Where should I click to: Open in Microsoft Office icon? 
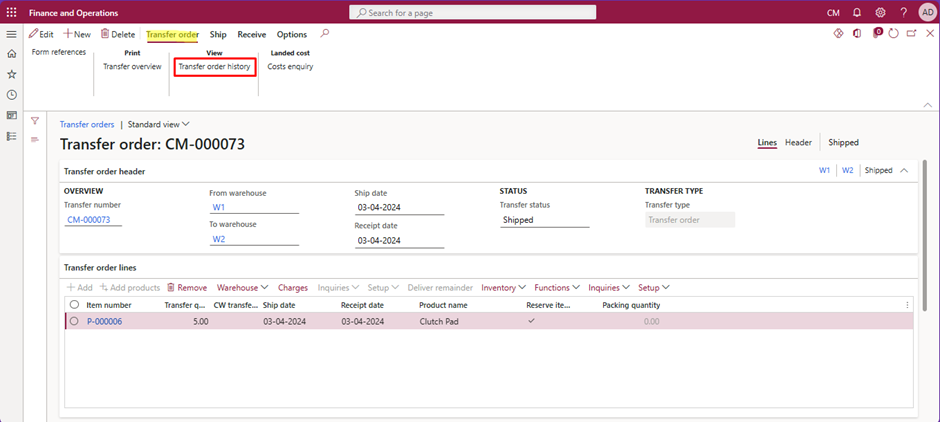click(857, 34)
